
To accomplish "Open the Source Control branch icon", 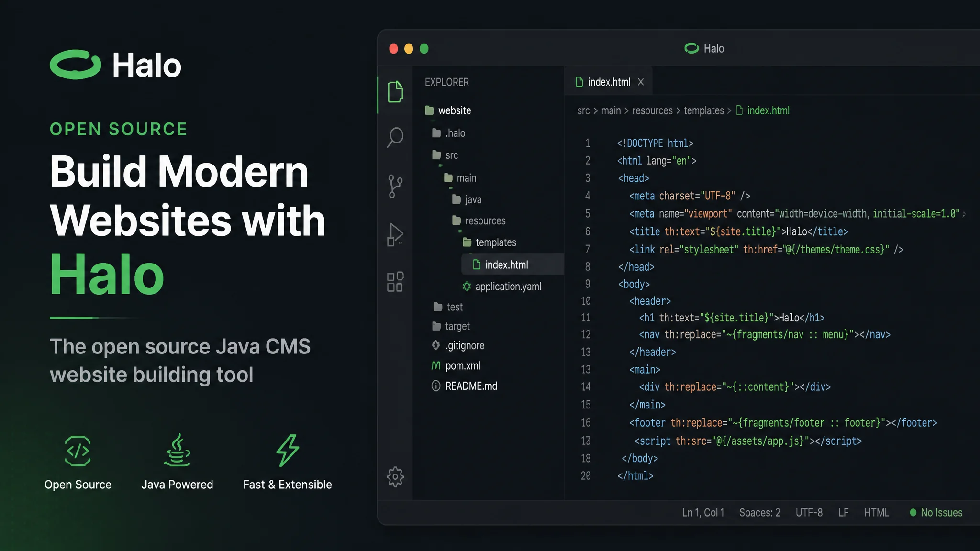I will tap(395, 186).
